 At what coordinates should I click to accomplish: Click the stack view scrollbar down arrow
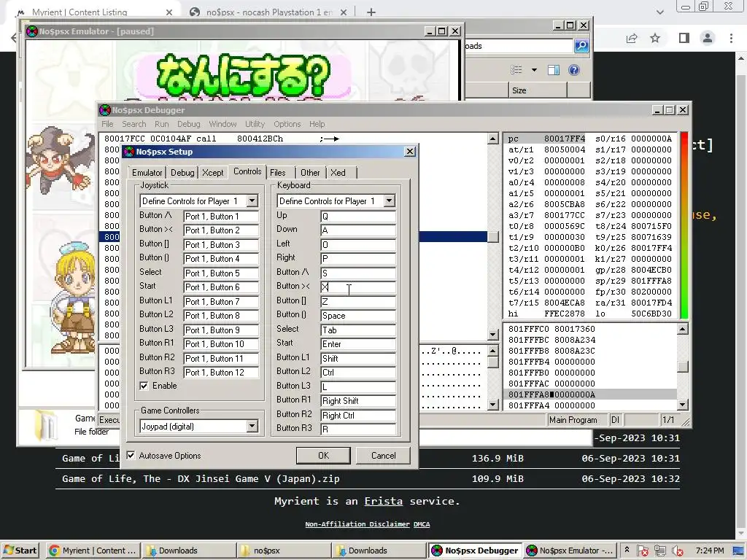coord(682,405)
